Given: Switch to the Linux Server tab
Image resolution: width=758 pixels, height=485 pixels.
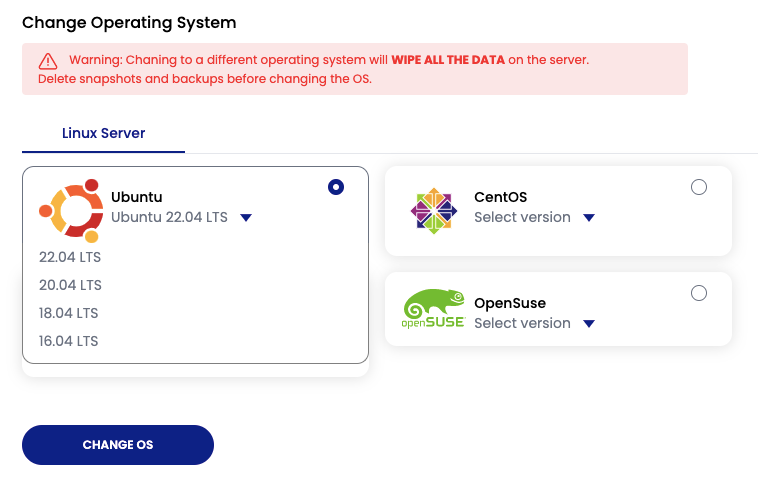Looking at the screenshot, I should click(104, 133).
